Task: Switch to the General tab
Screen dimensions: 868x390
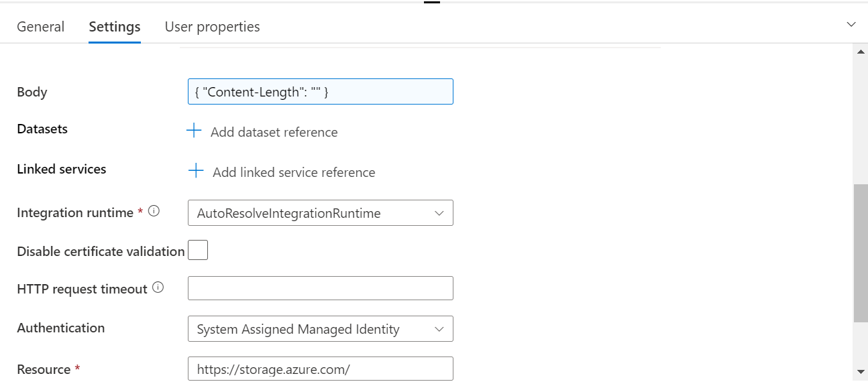Action: [x=40, y=26]
